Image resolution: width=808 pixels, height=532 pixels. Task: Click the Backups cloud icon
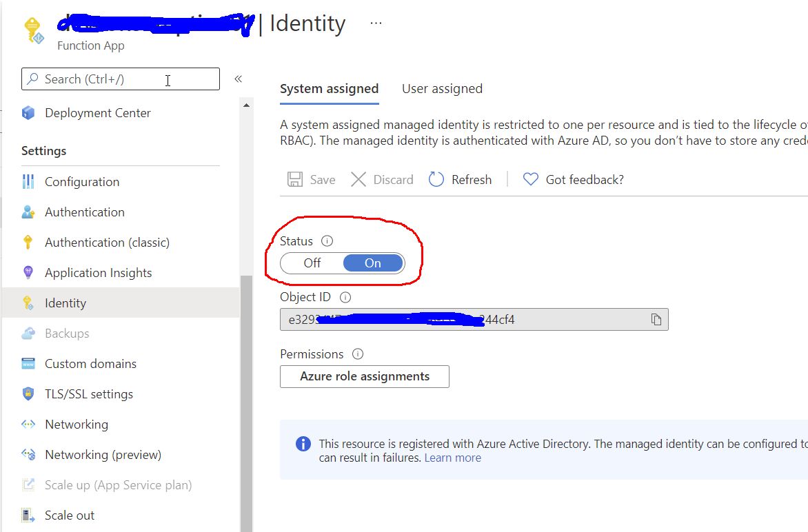(28, 334)
